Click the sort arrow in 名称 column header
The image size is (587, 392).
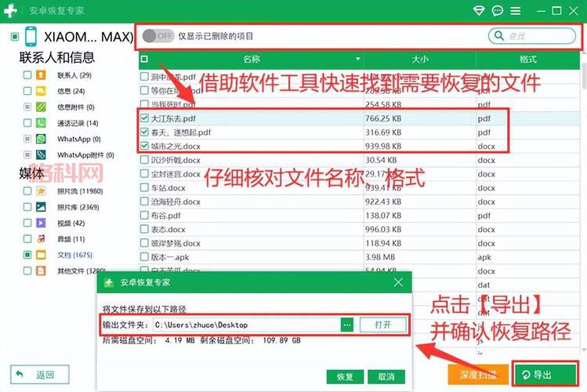coord(358,59)
